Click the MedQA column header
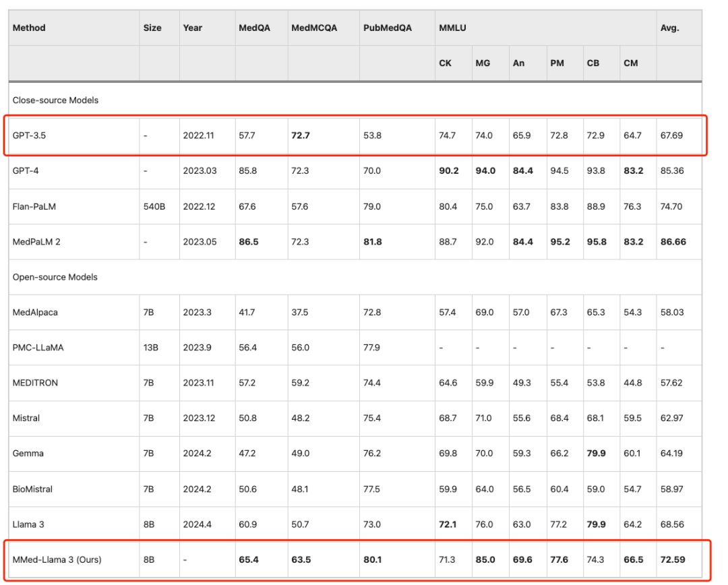The image size is (728, 585). tap(254, 28)
